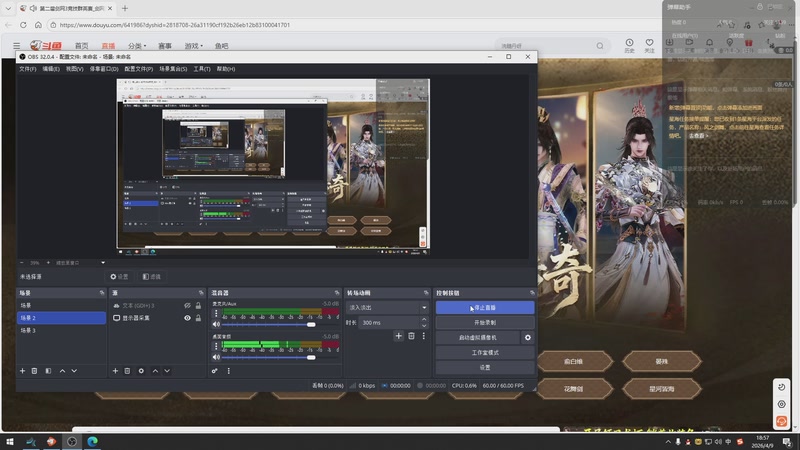800x450 pixels.
Task: Toggle 工作室模式 studio mode
Action: click(485, 353)
